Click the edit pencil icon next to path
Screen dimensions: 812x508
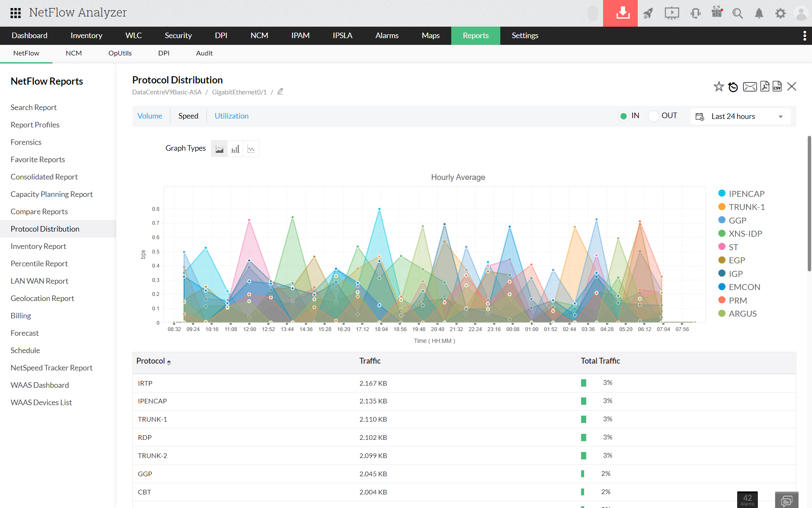click(280, 92)
